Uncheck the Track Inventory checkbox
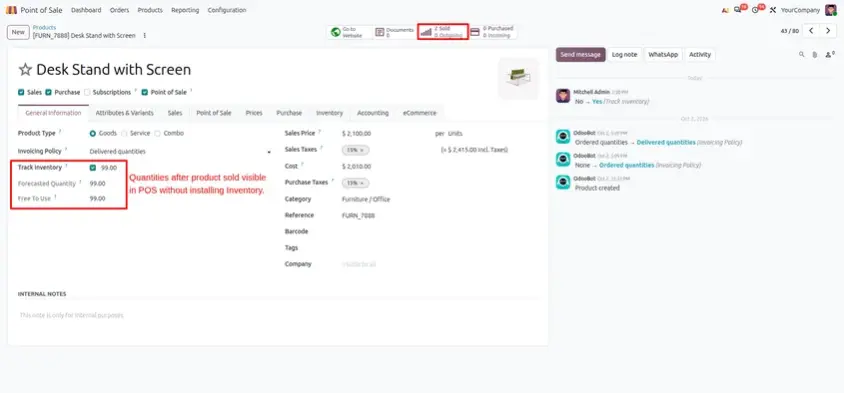This screenshot has width=844, height=393. (x=93, y=168)
